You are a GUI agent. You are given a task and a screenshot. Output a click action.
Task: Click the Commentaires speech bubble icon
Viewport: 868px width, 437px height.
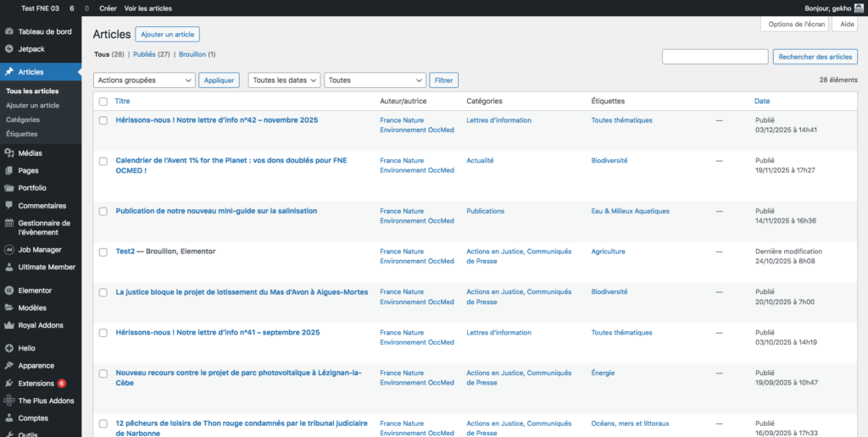click(x=8, y=206)
